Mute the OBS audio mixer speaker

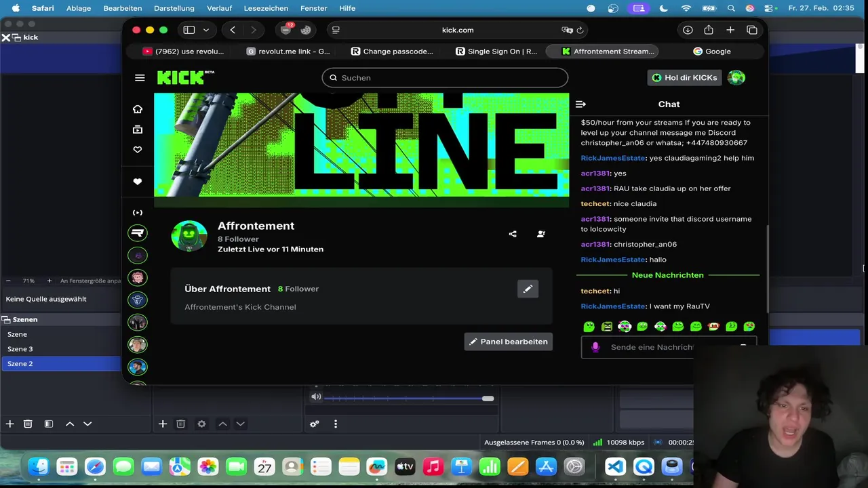click(316, 396)
